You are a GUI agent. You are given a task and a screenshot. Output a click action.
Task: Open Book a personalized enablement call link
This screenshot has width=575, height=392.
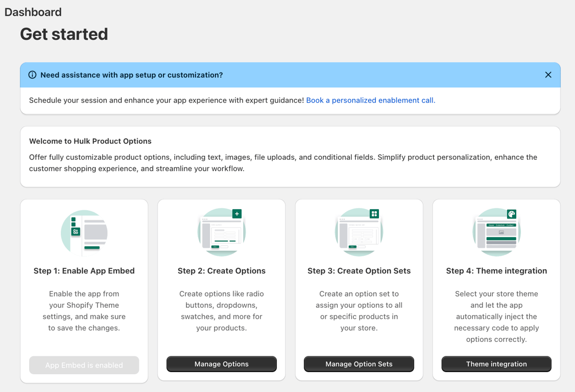pos(370,101)
